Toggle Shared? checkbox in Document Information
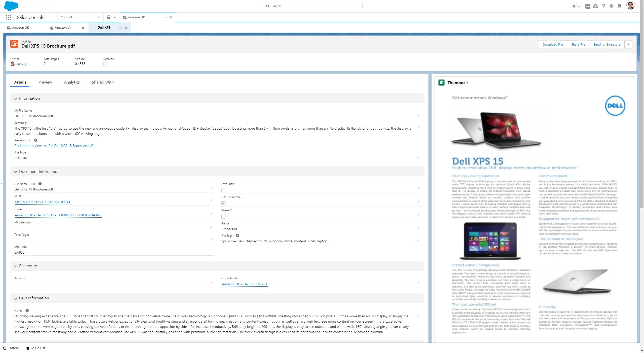 tap(223, 217)
